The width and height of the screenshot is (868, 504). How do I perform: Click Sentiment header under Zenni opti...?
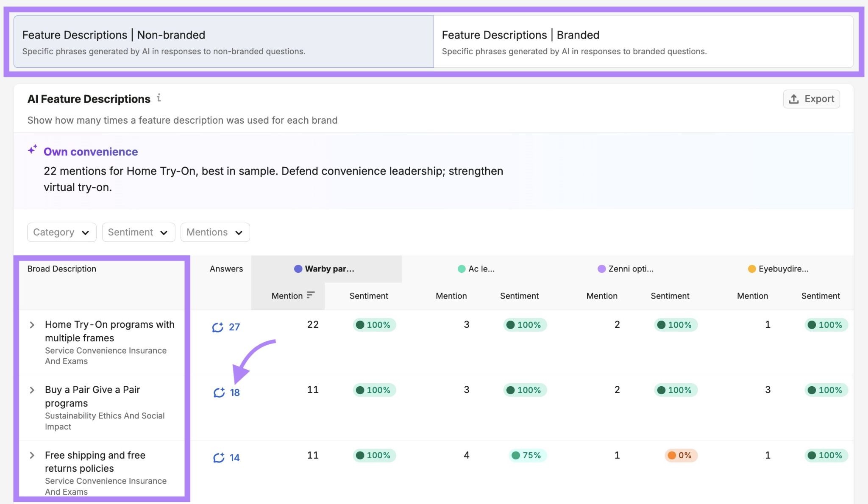[x=670, y=296]
